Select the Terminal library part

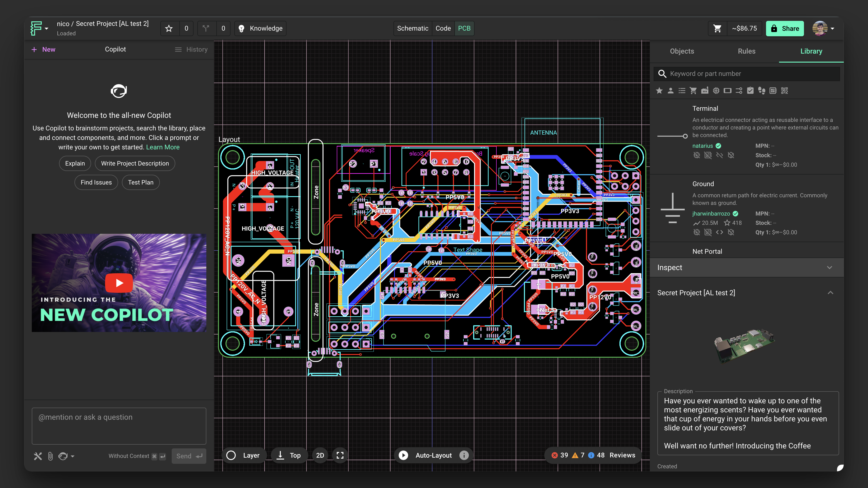coord(746,137)
